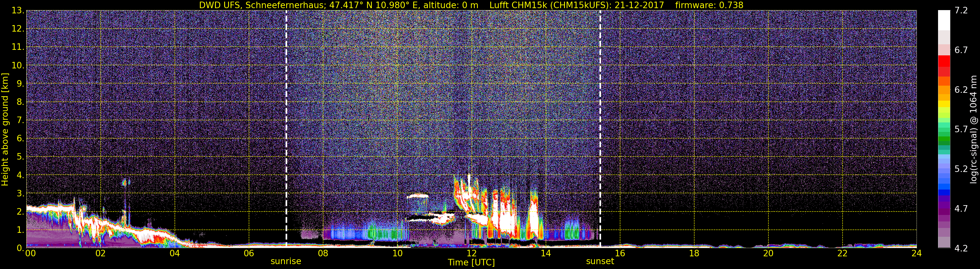Click the height axis tick '8.'
The image size is (980, 269).
coord(20,102)
